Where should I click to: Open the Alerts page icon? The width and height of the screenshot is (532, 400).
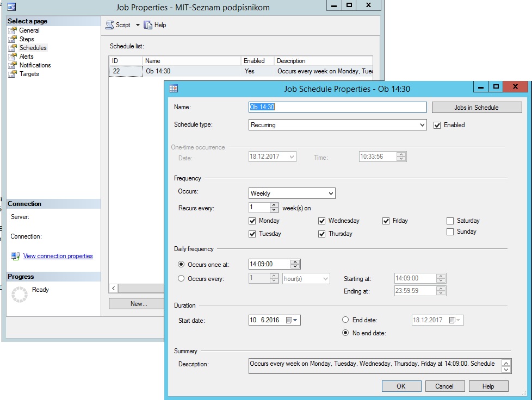13,57
